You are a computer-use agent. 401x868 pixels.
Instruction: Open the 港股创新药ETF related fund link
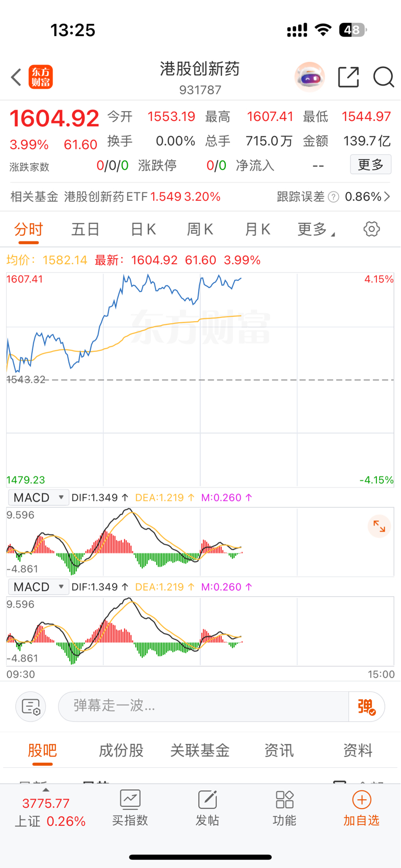tap(142, 197)
